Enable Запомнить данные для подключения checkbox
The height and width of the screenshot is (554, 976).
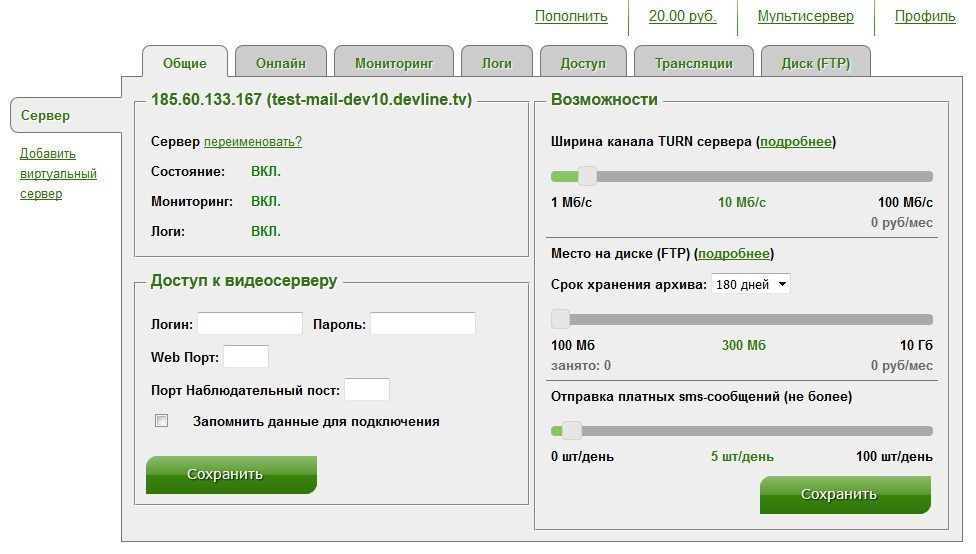click(x=161, y=421)
